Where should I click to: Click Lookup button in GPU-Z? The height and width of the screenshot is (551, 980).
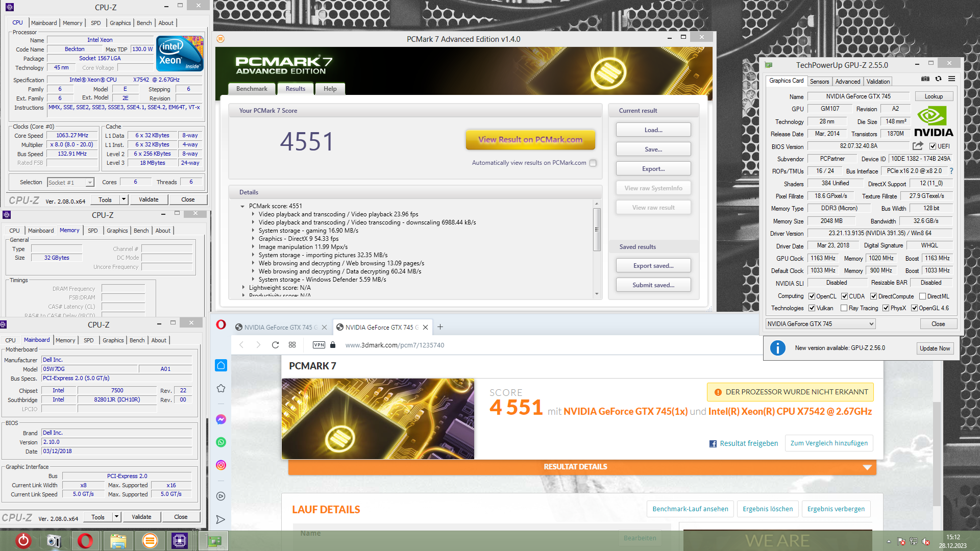(x=934, y=96)
